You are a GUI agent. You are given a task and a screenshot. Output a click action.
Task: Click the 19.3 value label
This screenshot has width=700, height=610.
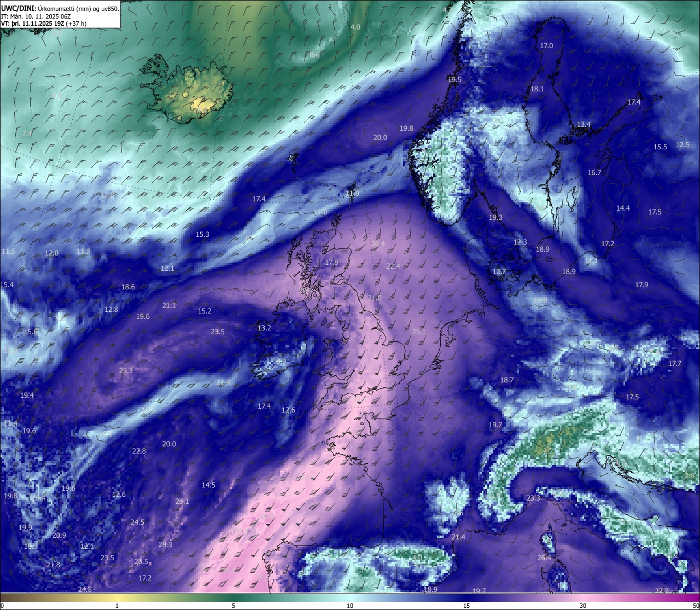pos(495,217)
